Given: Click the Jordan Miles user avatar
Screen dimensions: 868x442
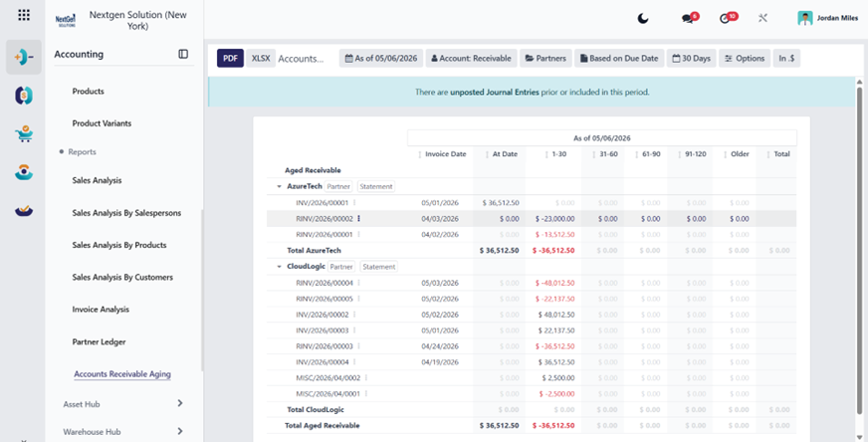Looking at the screenshot, I should [x=805, y=18].
